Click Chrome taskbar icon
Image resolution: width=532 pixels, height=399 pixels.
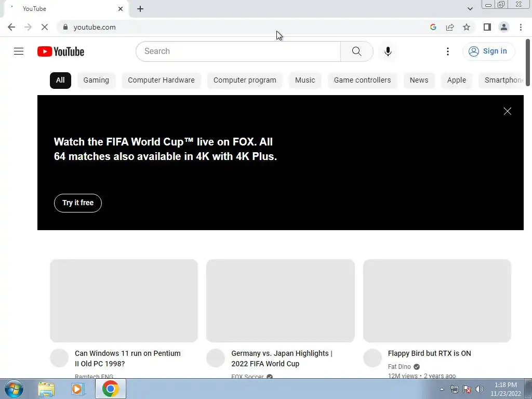coord(110,389)
